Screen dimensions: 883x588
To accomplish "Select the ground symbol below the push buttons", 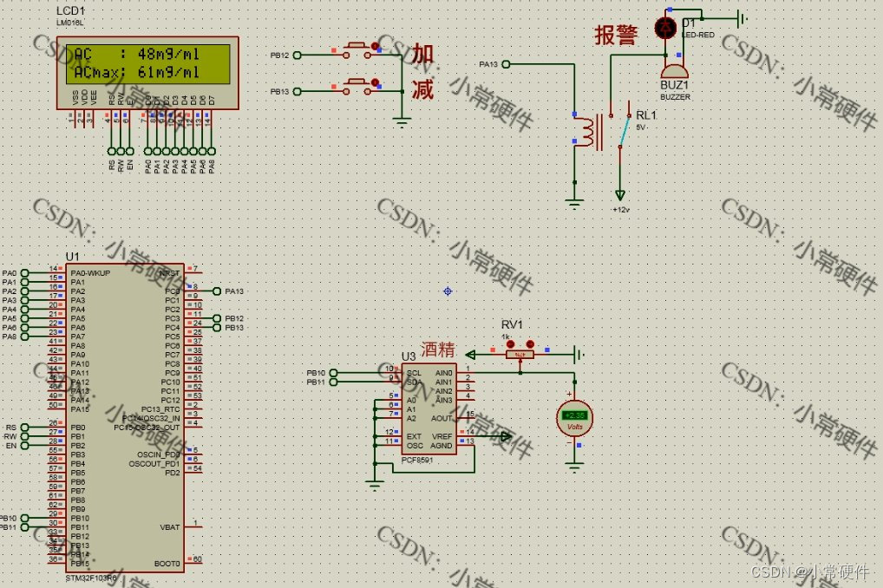I will 402,122.
